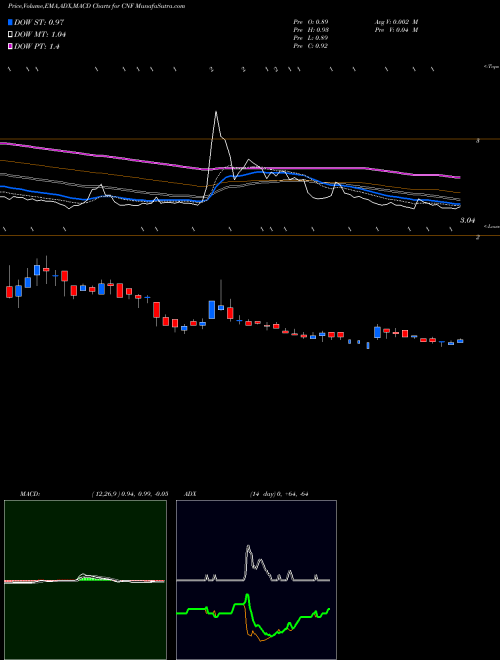Click the white DOW MT legend swatch
The image size is (500, 660).
10,35
